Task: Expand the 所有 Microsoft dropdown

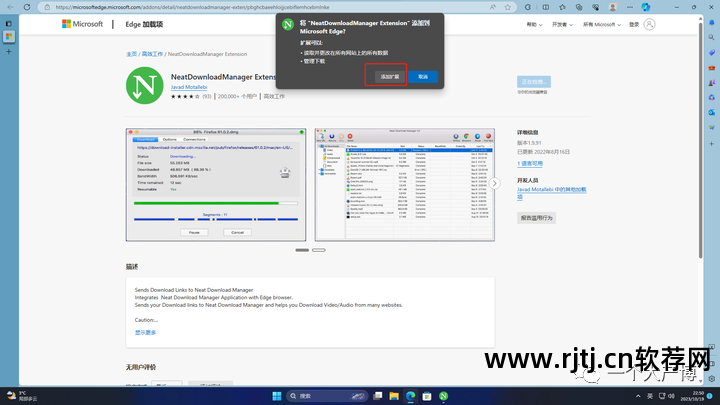Action: tap(602, 24)
